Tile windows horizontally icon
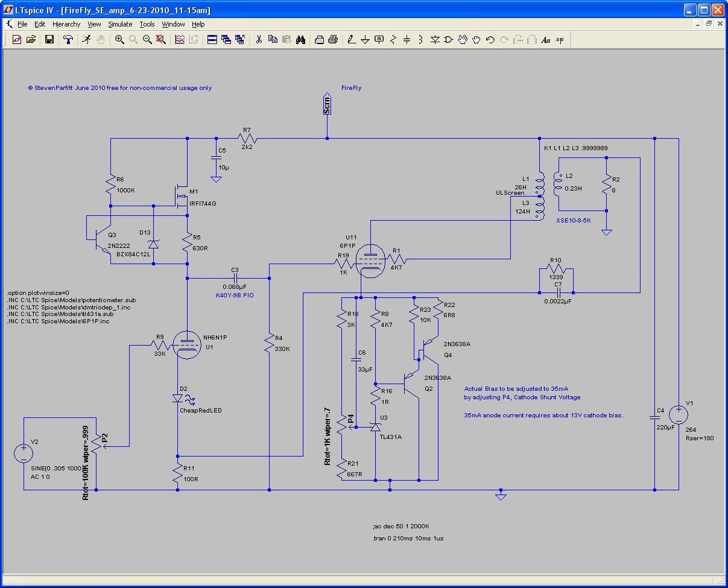The width and height of the screenshot is (728, 588). click(212, 40)
